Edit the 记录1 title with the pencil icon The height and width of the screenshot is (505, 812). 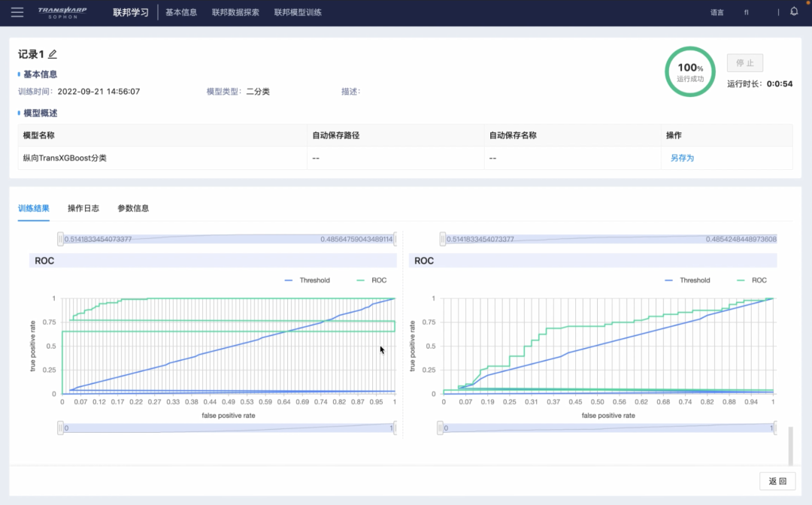53,54
